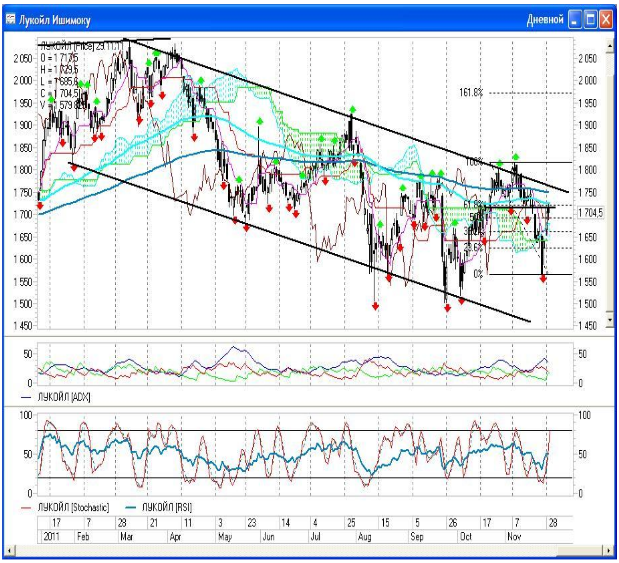Click the May month label on time axis

click(x=225, y=536)
